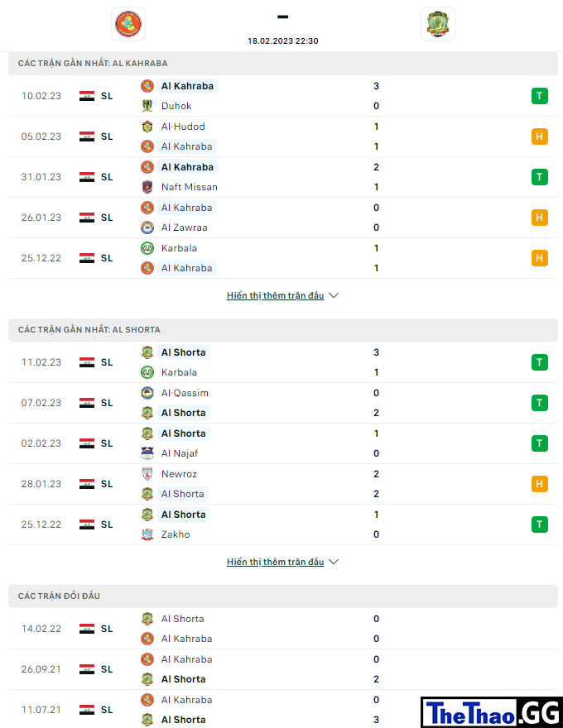Open the Al Qassim team link

(x=185, y=393)
